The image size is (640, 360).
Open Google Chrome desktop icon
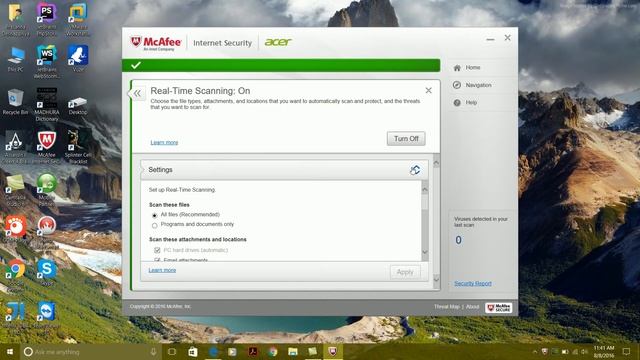tap(15, 274)
